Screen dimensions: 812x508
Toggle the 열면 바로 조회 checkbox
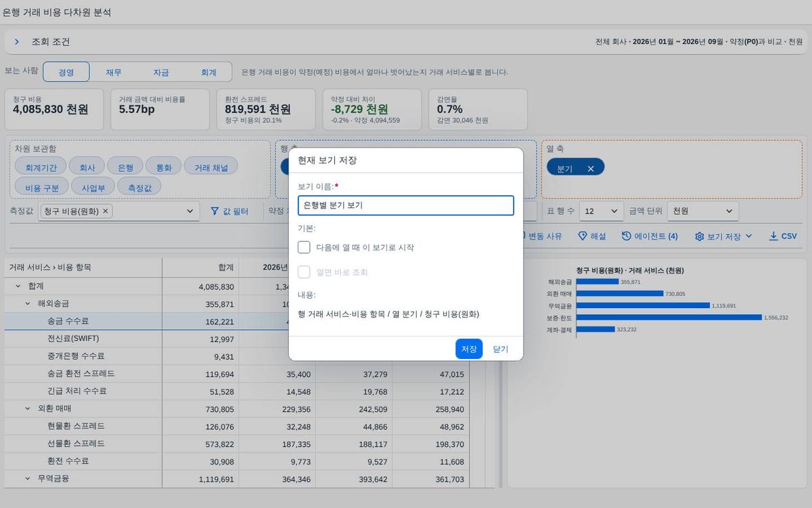(304, 272)
